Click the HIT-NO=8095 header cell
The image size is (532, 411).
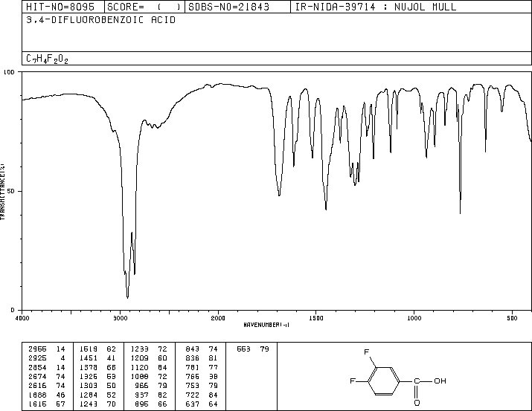pos(60,7)
